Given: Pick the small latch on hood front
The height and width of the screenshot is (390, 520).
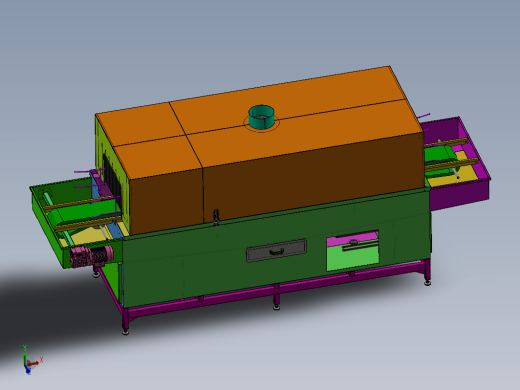Looking at the screenshot, I should [x=216, y=216].
